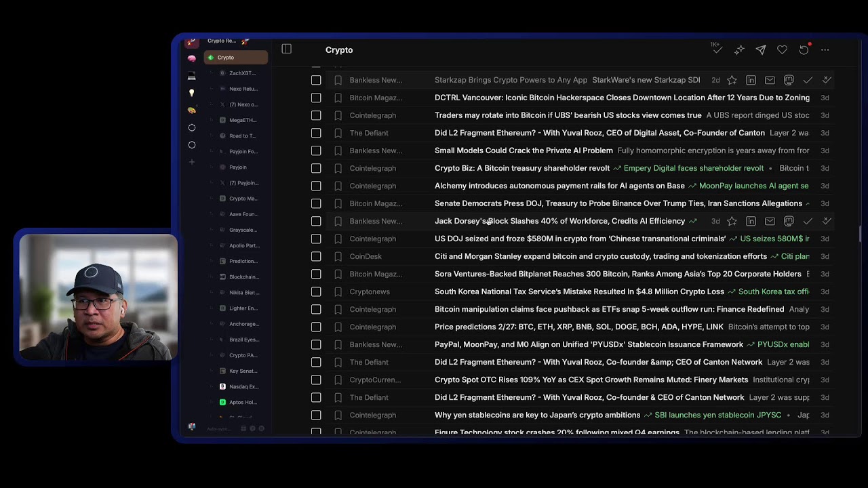Open the AI sparkle icon in header
868x488 pixels.
[739, 49]
